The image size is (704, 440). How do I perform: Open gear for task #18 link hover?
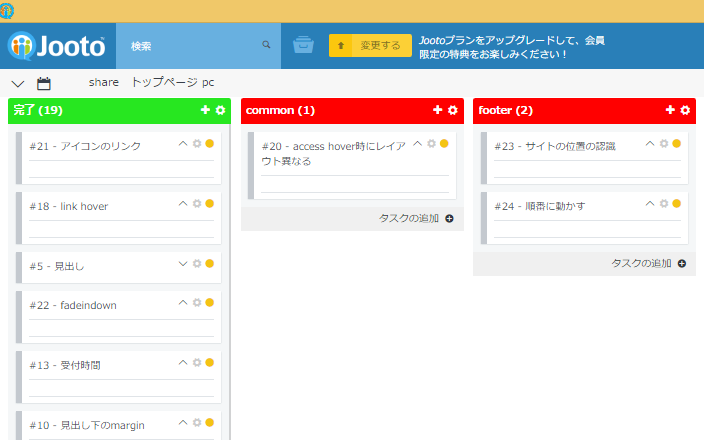(197, 204)
